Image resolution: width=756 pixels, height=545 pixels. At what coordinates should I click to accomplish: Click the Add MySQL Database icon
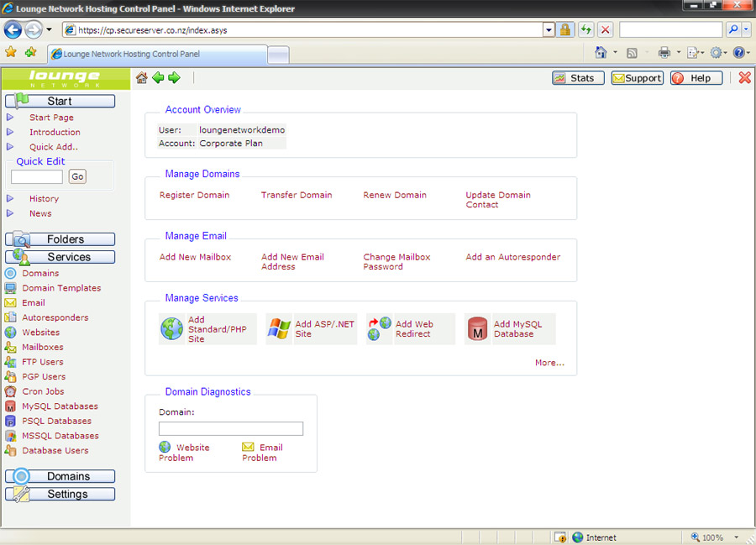point(478,328)
